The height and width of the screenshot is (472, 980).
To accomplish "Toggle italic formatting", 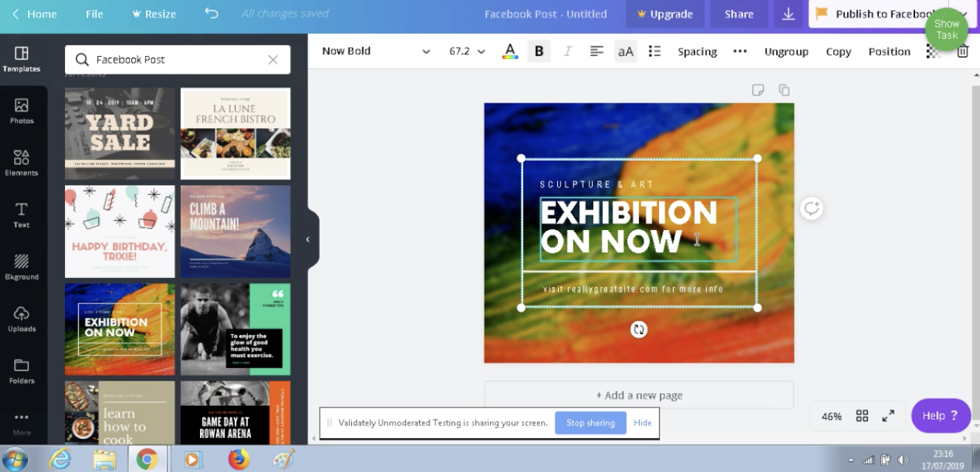I will (x=567, y=52).
